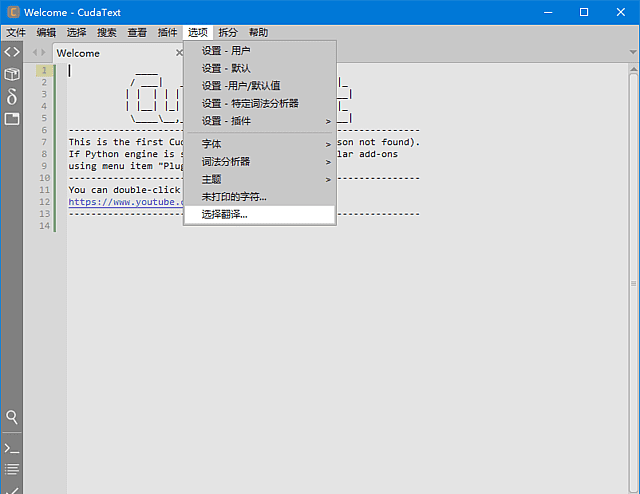
Task: Open the Search magnifier icon in sidebar
Action: tap(11, 417)
